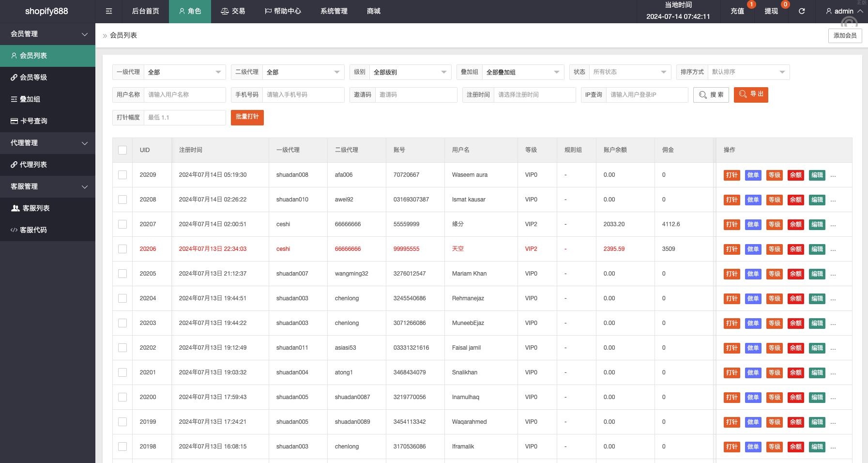Click the 批量打针 button
Image resolution: width=868 pixels, height=463 pixels.
247,117
